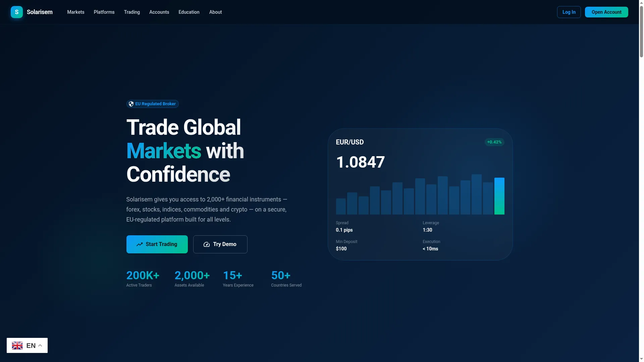Click the Log In button

(569, 12)
